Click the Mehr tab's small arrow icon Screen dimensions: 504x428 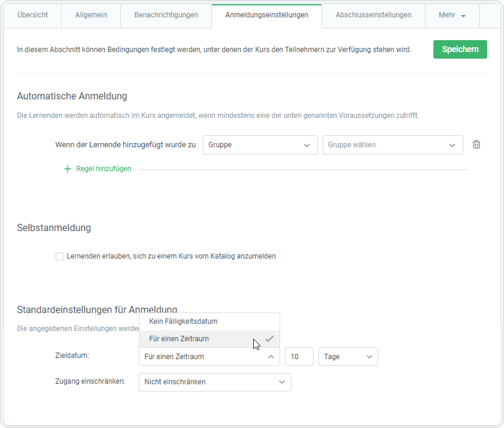463,16
